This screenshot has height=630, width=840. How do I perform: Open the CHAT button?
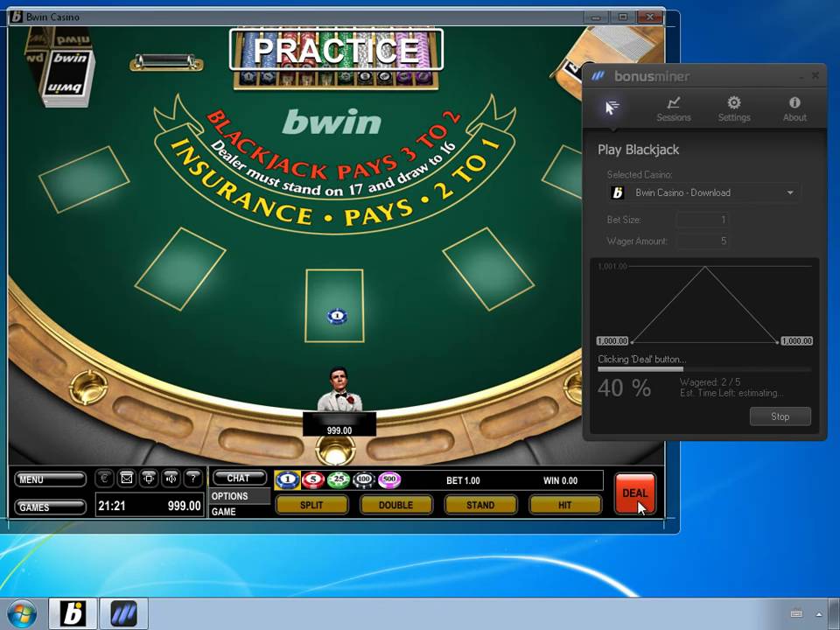click(x=239, y=478)
